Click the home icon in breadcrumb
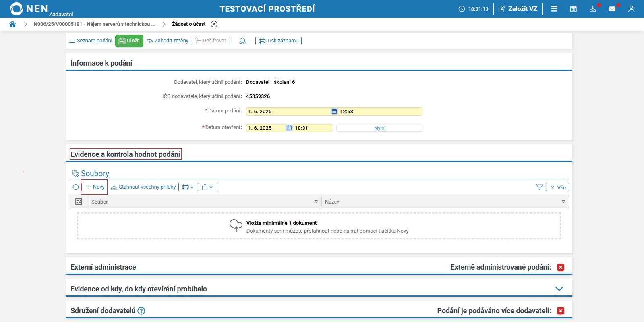 tap(12, 24)
